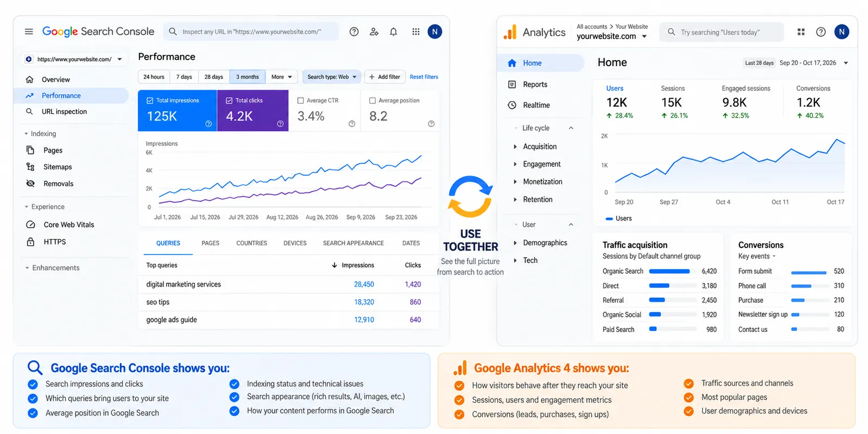
Task: Click the Organic Search progress bar
Action: [x=673, y=271]
